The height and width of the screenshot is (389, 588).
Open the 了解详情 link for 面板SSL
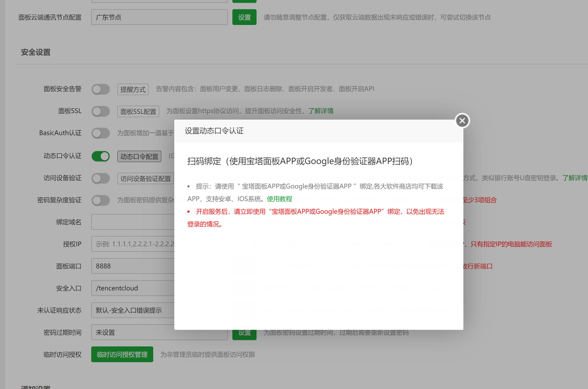click(321, 111)
